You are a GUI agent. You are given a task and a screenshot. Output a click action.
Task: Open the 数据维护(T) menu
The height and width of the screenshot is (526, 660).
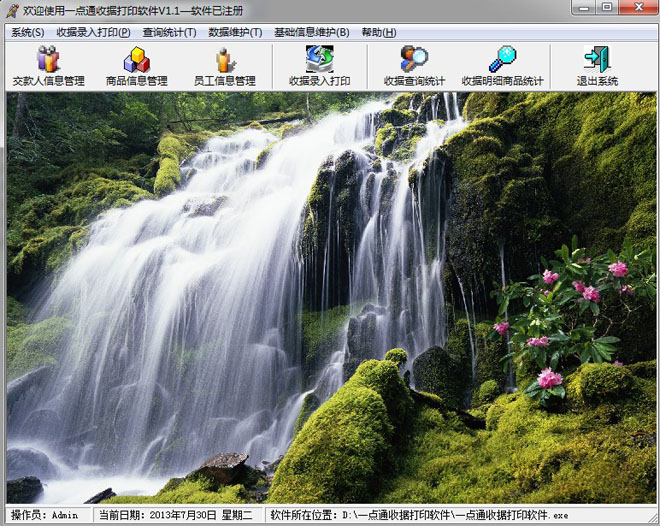tap(235, 32)
